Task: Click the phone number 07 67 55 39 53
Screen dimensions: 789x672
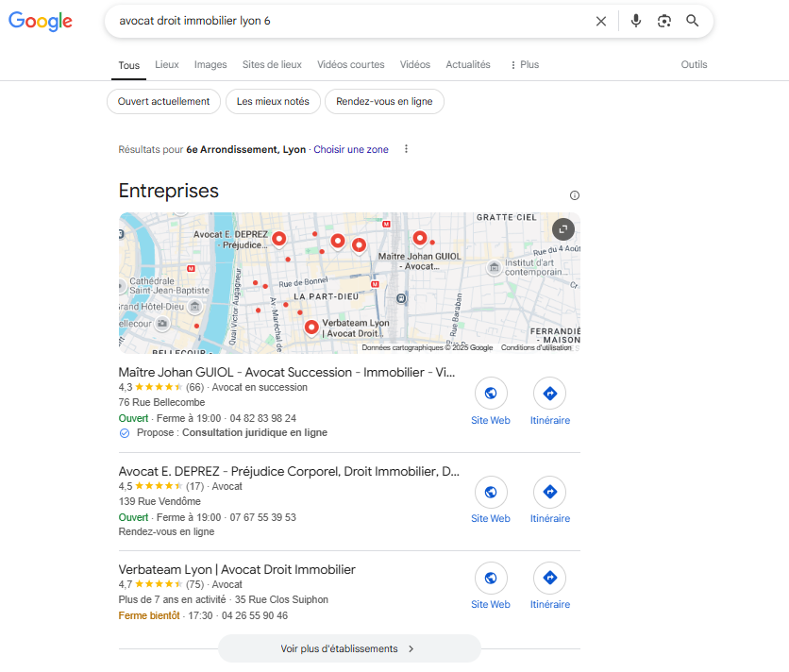Action: [x=262, y=517]
